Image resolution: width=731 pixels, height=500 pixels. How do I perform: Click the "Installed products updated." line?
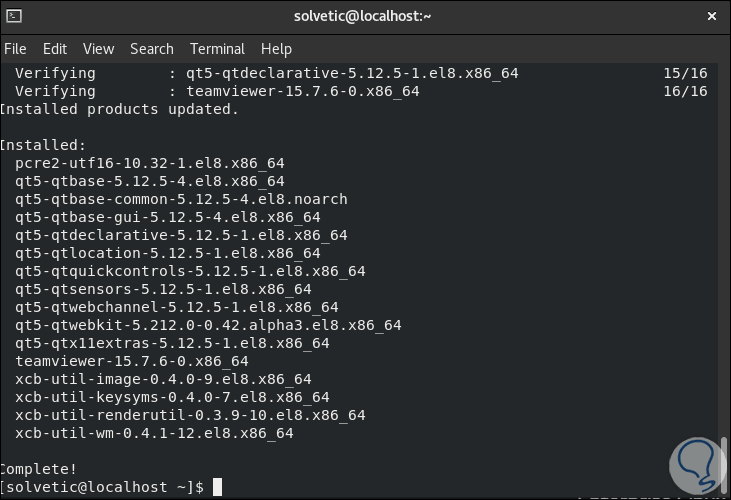coord(120,109)
